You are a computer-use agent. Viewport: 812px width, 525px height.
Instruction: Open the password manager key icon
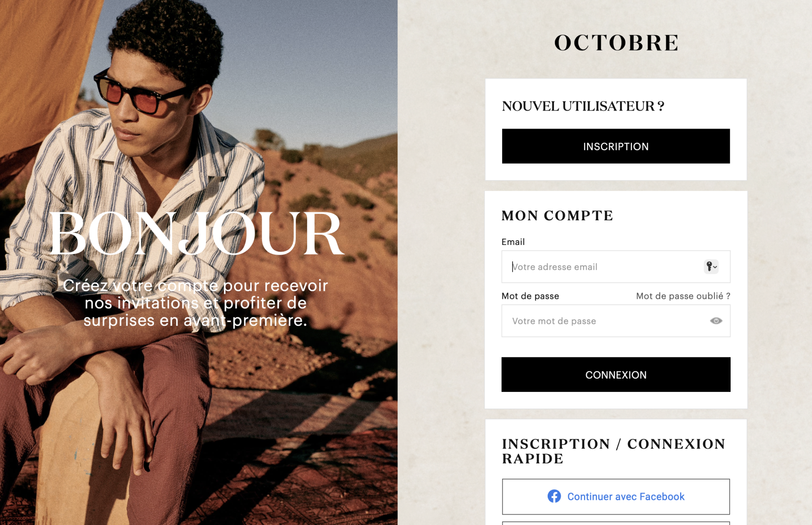tap(711, 267)
